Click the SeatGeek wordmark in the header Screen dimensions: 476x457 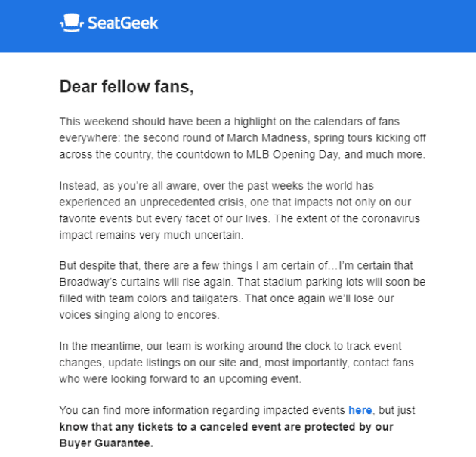[x=123, y=23]
